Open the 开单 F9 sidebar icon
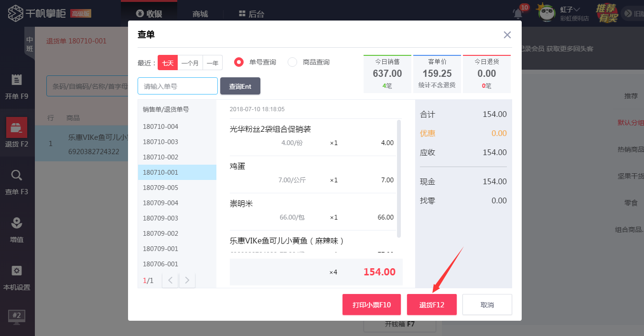The height and width of the screenshot is (336, 644). click(17, 80)
